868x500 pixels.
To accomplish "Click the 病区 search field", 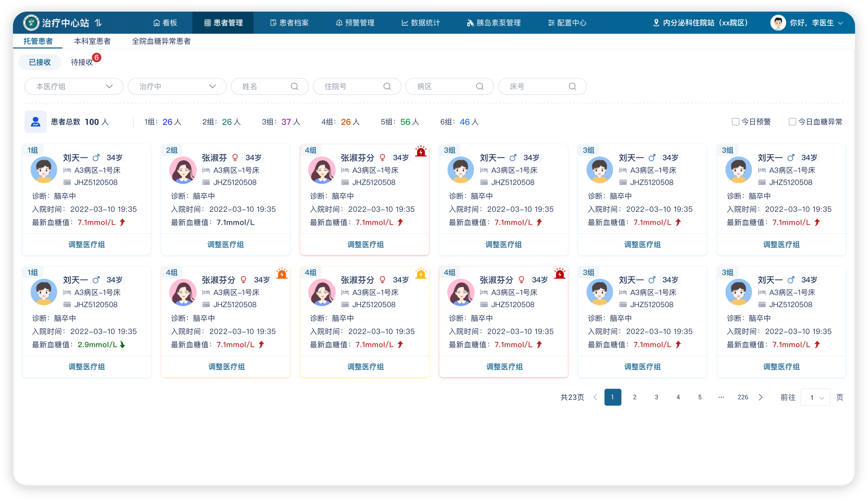I will 450,87.
